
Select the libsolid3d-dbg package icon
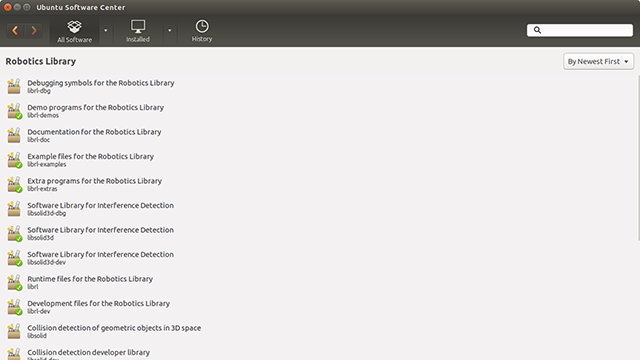click(14, 209)
